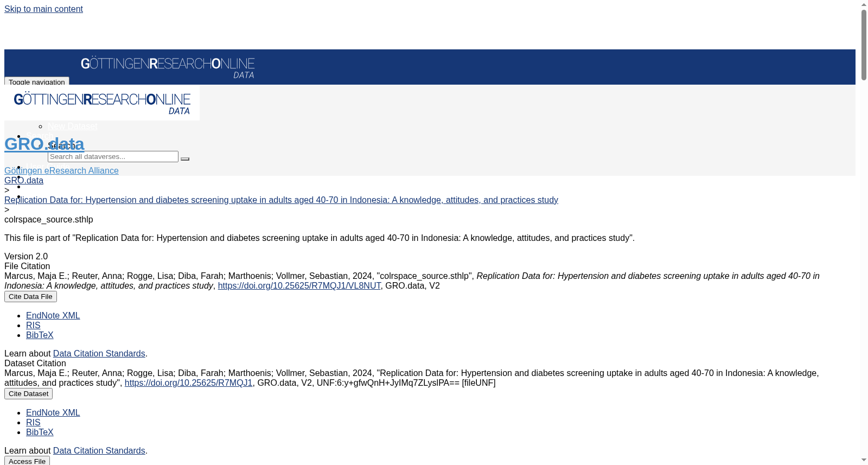Open Data Citation Standards link under File Citation
Screen dimensions: 868x465
point(99,354)
